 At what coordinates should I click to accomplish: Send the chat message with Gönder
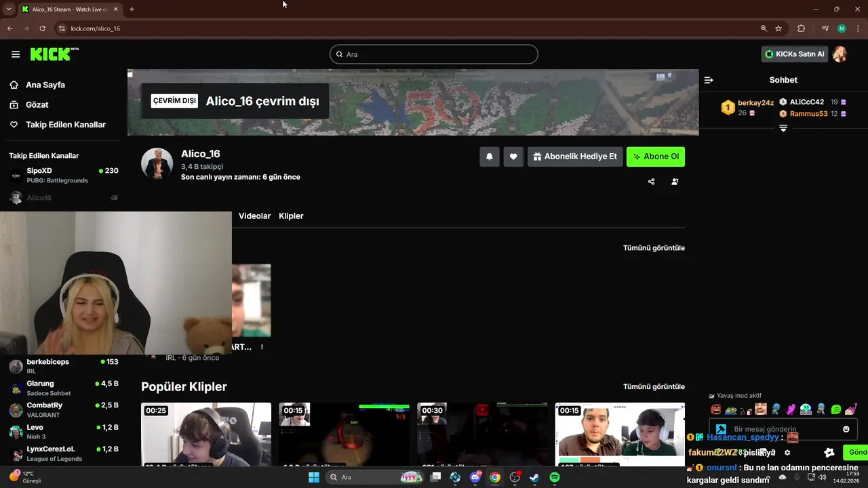coord(856,453)
